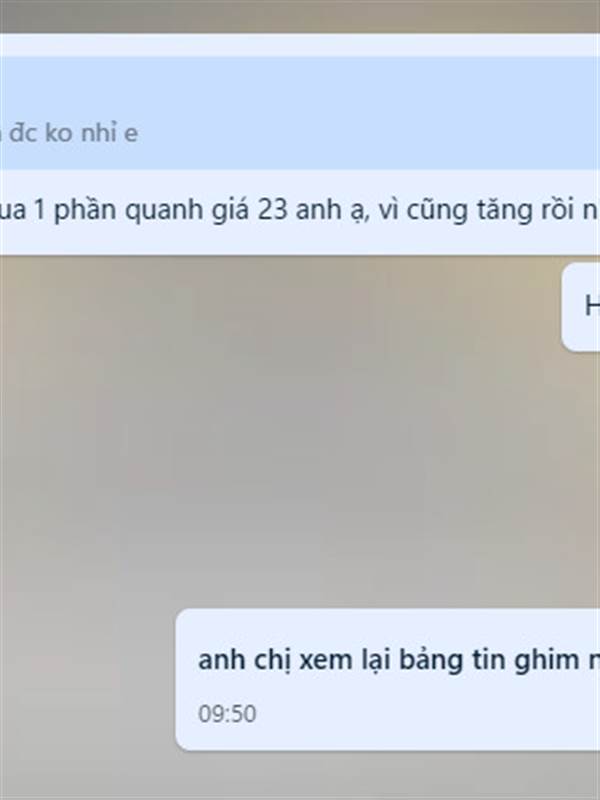Select the partially visible bubble starting with 'H'
This screenshot has width=600, height=800.
pyautogui.click(x=581, y=307)
